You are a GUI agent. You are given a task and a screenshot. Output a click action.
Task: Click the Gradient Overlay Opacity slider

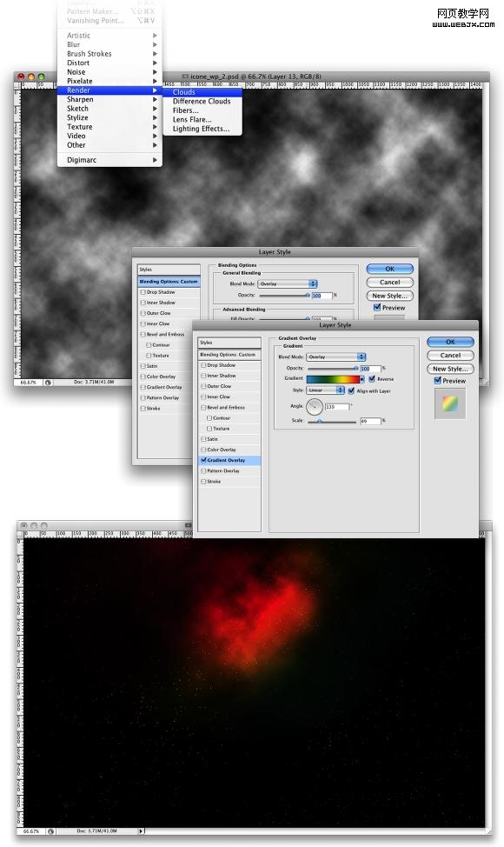(x=333, y=369)
